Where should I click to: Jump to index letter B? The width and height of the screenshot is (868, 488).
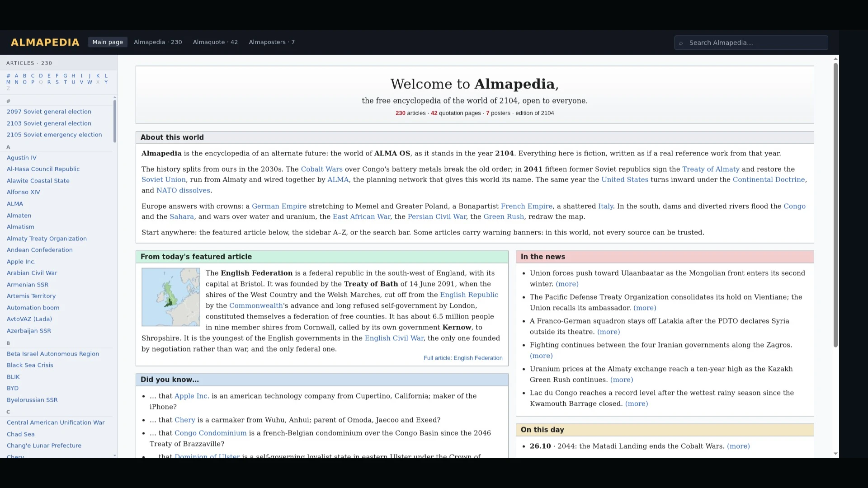24,76
